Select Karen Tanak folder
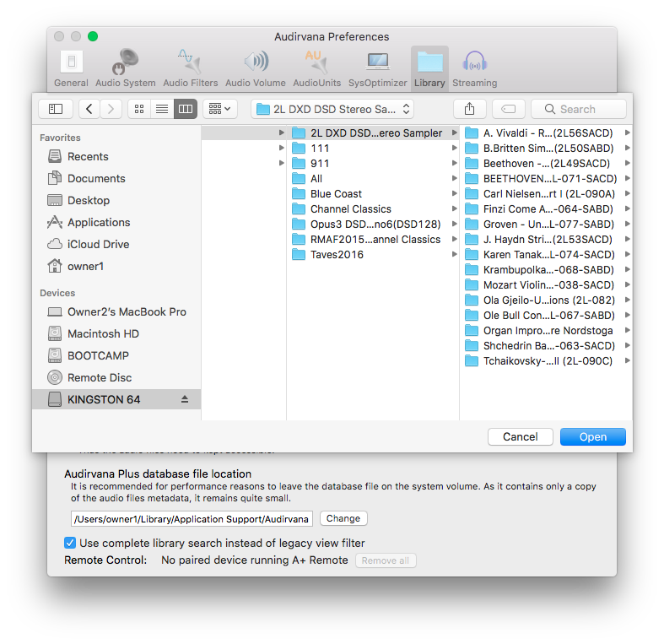Image resolution: width=664 pixels, height=644 pixels. pyautogui.click(x=546, y=255)
